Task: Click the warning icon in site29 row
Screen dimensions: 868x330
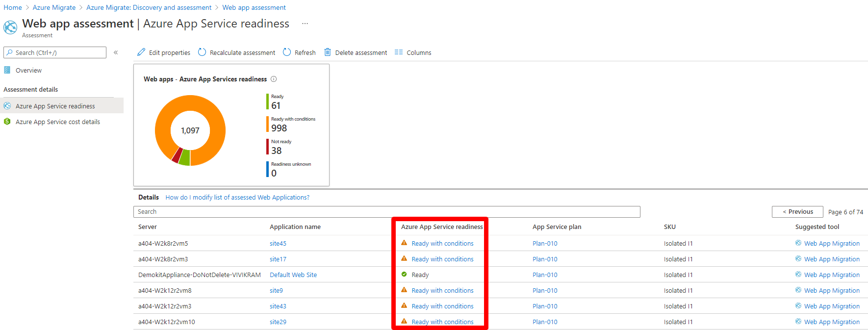Action: (404, 321)
